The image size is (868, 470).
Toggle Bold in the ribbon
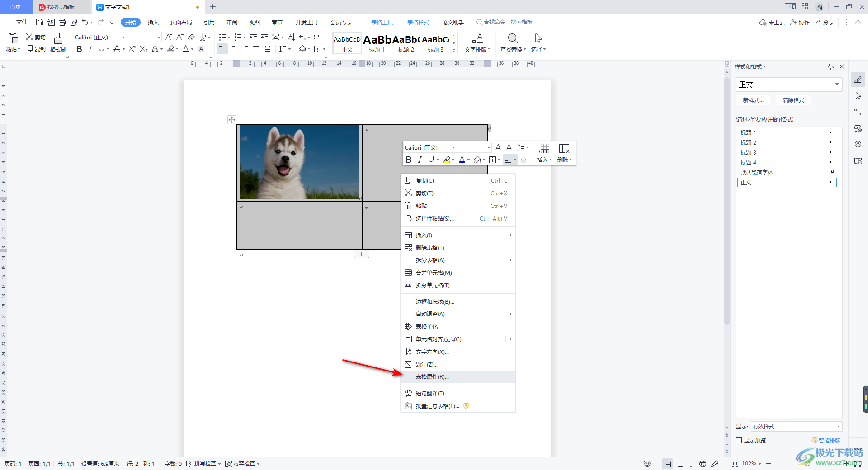pyautogui.click(x=79, y=49)
